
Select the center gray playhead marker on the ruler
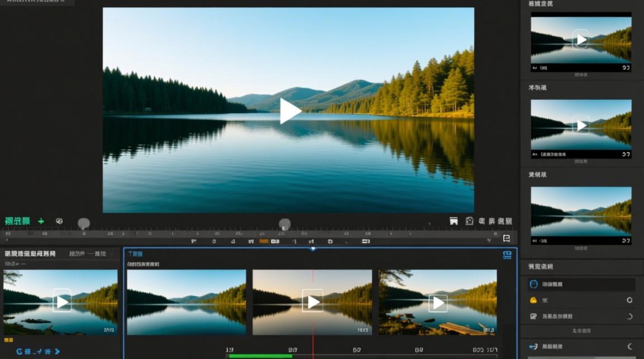point(285,224)
